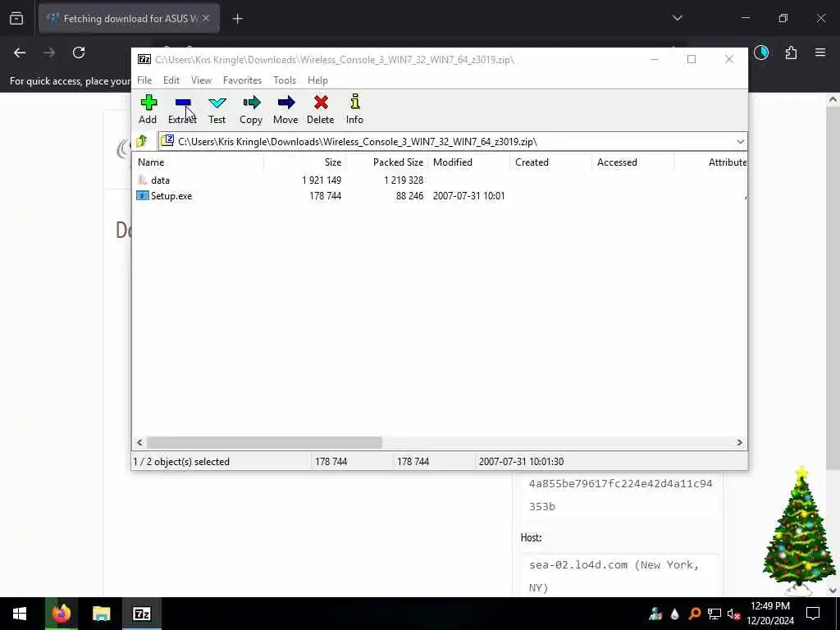
Task: Run the Test archive tool
Action: (x=217, y=109)
